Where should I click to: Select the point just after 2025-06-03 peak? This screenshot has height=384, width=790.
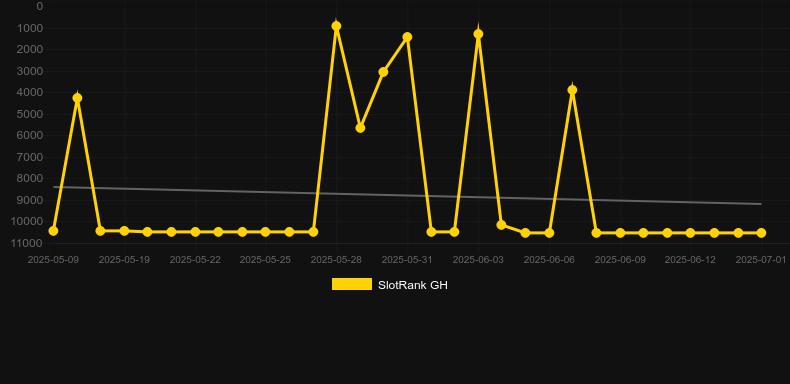501,225
